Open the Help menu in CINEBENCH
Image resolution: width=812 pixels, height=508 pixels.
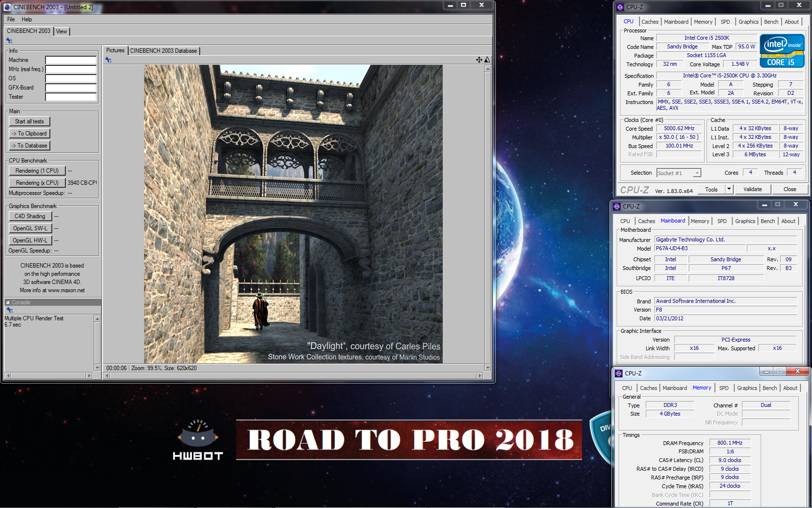27,19
